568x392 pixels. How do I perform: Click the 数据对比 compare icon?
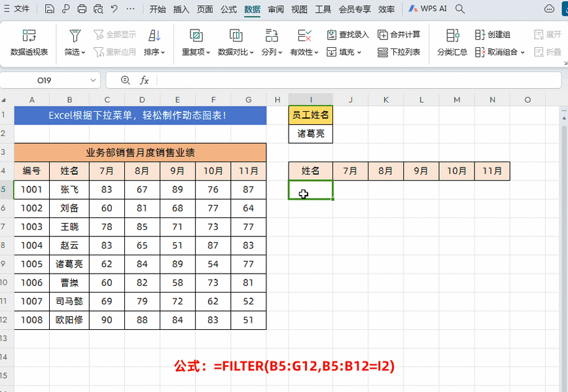pyautogui.click(x=236, y=35)
